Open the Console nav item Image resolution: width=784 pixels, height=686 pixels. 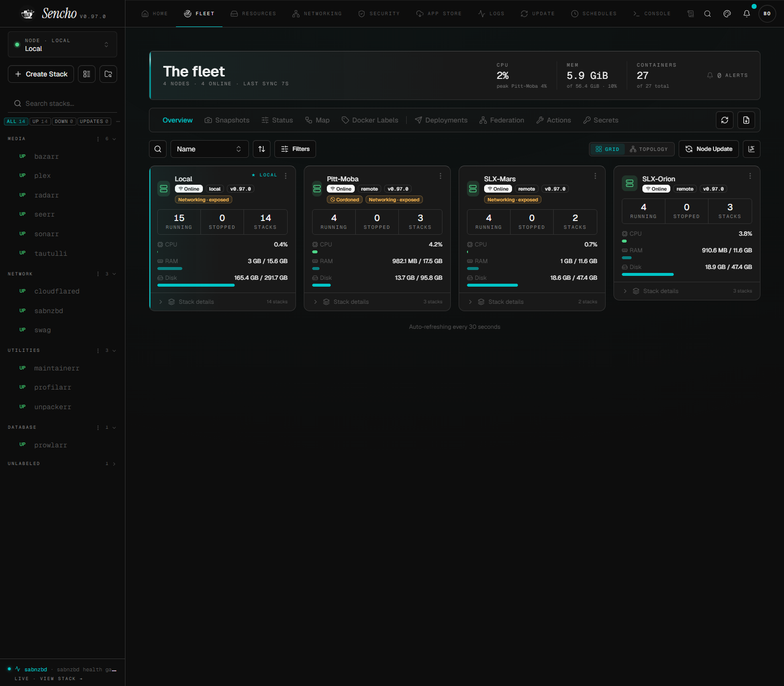[x=652, y=14]
